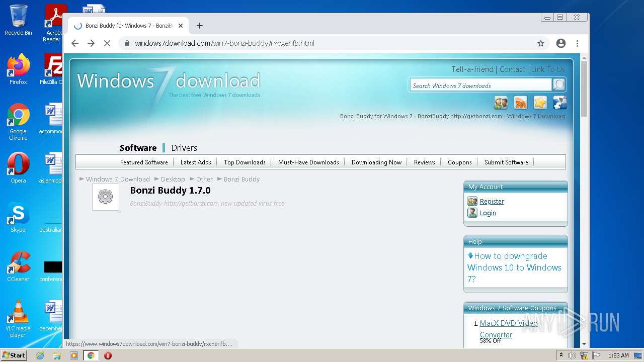This screenshot has width=644, height=362.
Task: Click the tell-a-friend people icon
Action: 501,103
